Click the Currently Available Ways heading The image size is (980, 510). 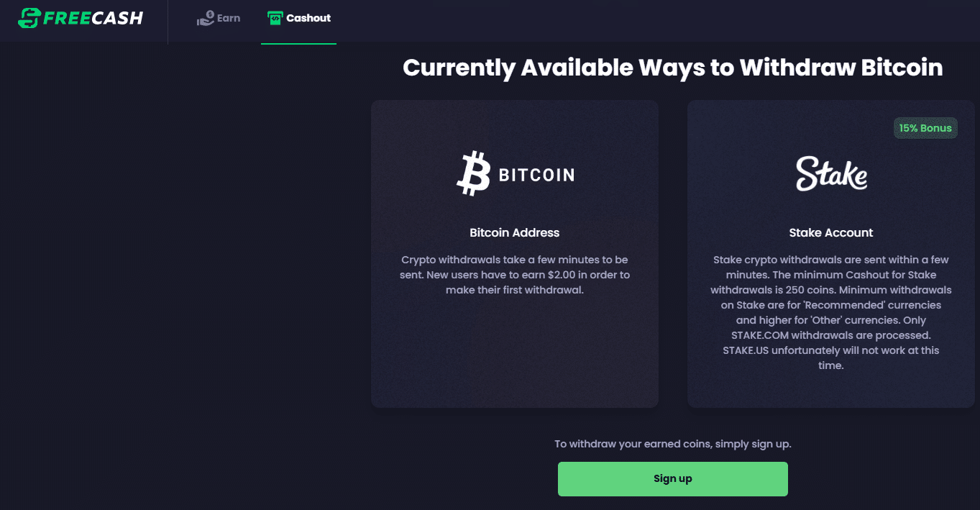click(x=672, y=68)
